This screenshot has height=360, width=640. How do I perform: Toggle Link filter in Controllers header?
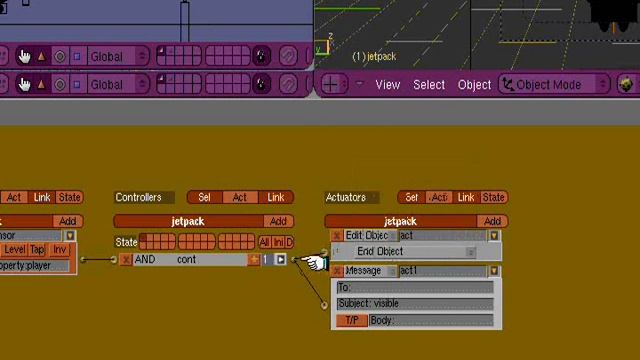[276, 198]
